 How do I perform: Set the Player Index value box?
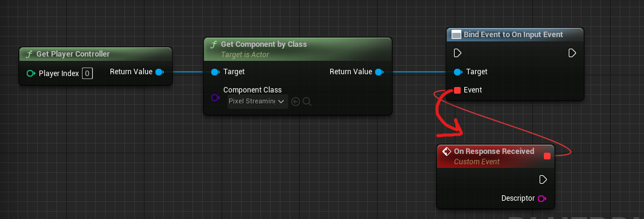[87, 74]
